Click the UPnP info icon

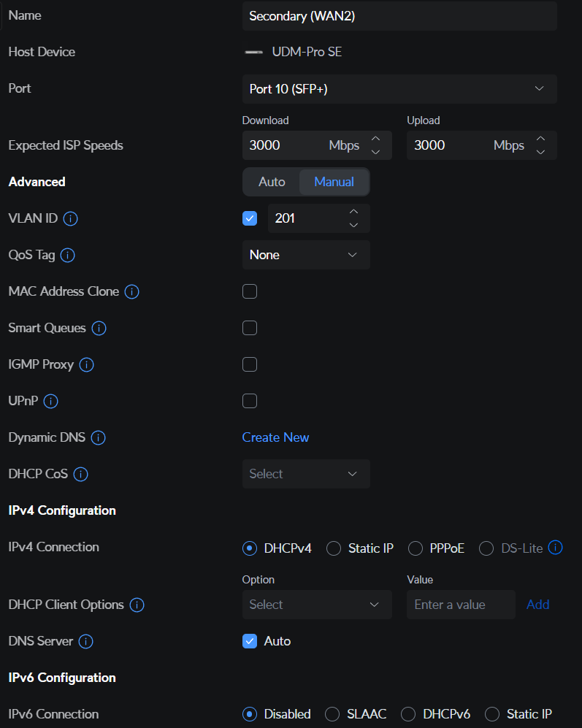[x=51, y=401]
